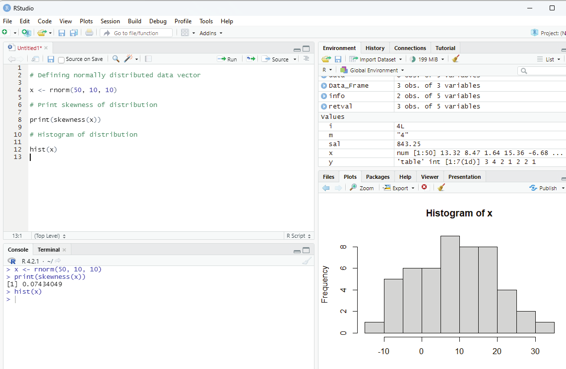The image size is (566, 369).
Task: Expand the info data object
Action: point(324,96)
